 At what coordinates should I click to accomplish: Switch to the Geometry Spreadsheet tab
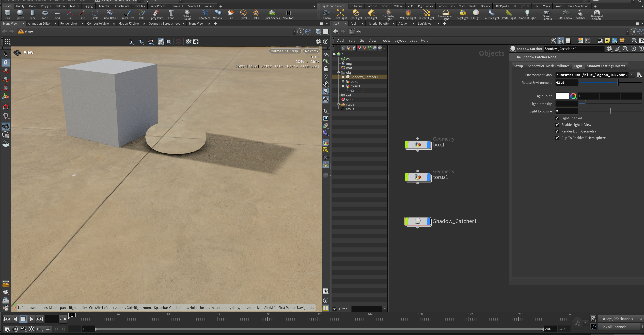[x=164, y=23]
